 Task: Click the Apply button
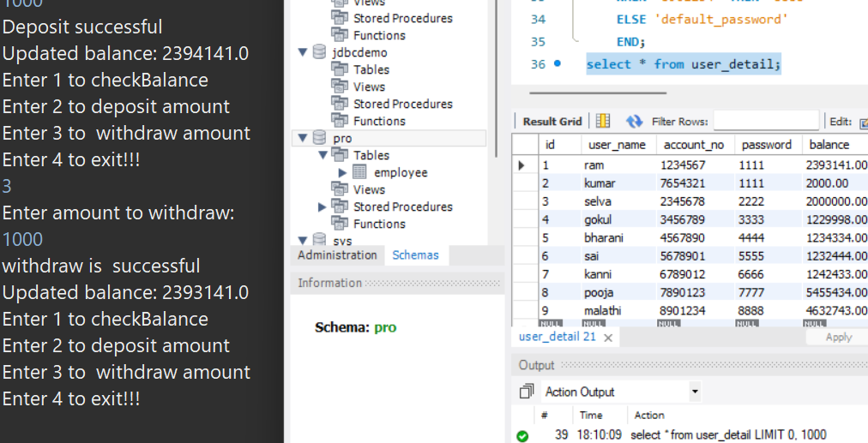[838, 338]
